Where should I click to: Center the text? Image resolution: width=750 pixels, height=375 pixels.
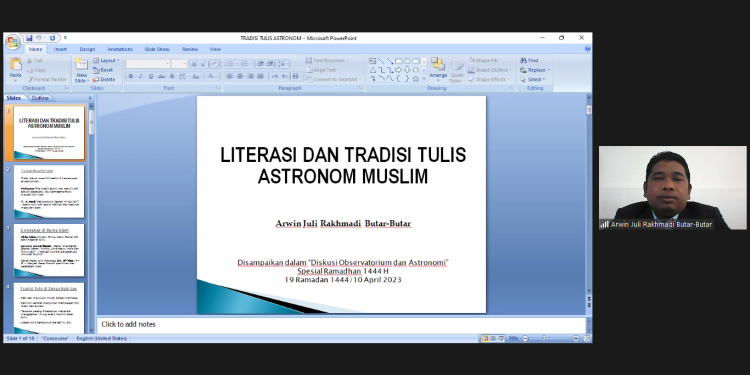(x=240, y=77)
